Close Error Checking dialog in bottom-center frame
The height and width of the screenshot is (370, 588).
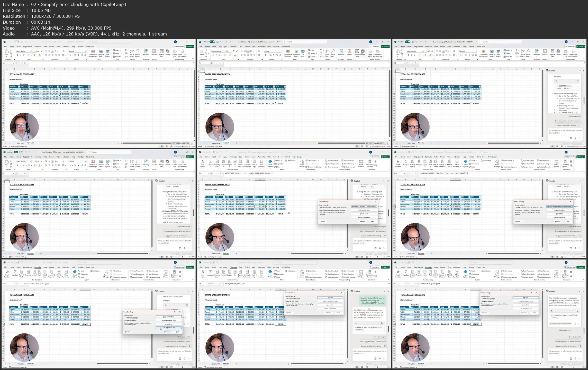pos(341,293)
